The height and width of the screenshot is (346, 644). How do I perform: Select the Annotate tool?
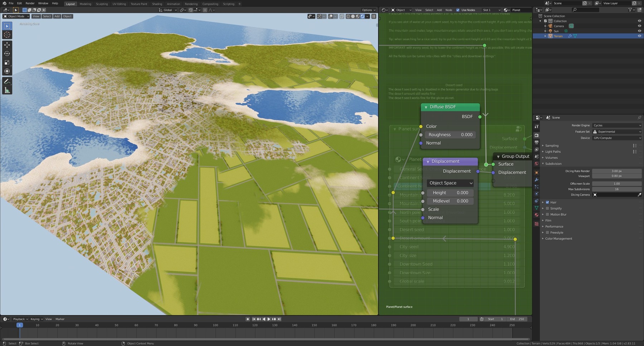point(6,81)
